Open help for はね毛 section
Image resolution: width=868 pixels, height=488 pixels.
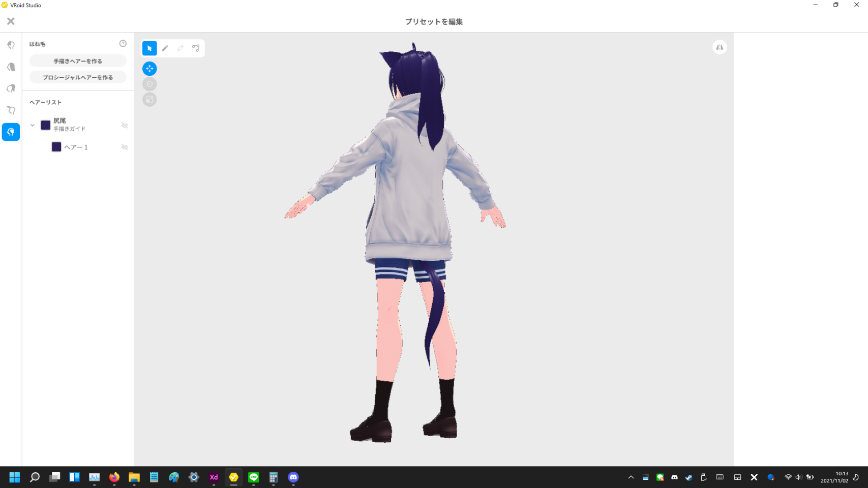click(123, 44)
